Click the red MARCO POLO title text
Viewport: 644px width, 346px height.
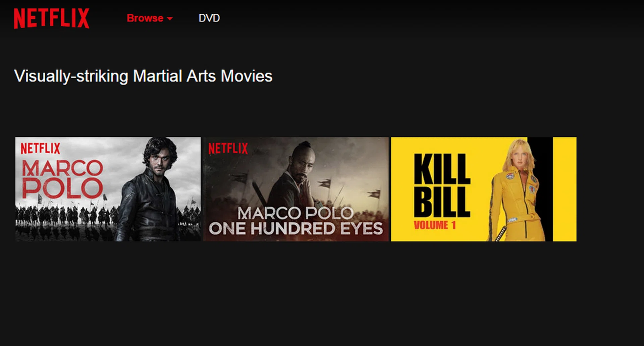(x=62, y=179)
